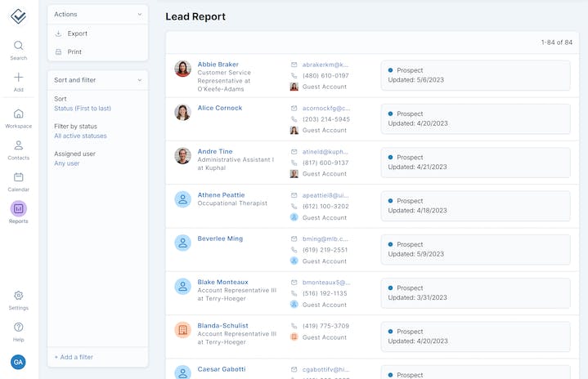The width and height of the screenshot is (588, 379).
Task: Collapse the Actions panel chevron
Action: [x=140, y=14]
